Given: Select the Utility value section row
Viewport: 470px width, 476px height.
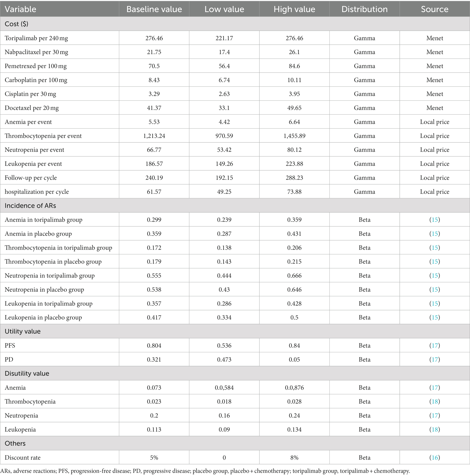Looking at the screenshot, I should [235, 331].
